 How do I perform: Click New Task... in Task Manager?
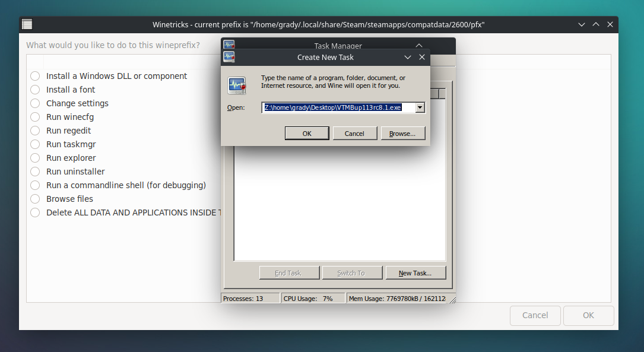tap(415, 273)
